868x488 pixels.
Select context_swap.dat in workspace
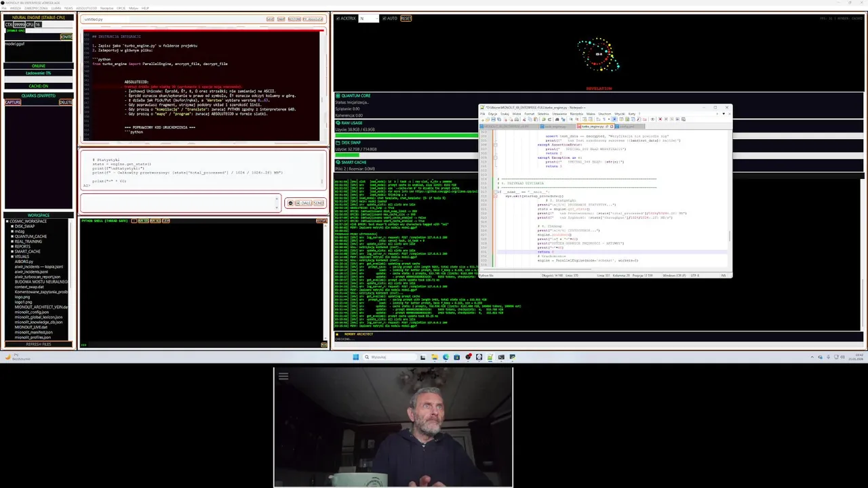pyautogui.click(x=29, y=287)
